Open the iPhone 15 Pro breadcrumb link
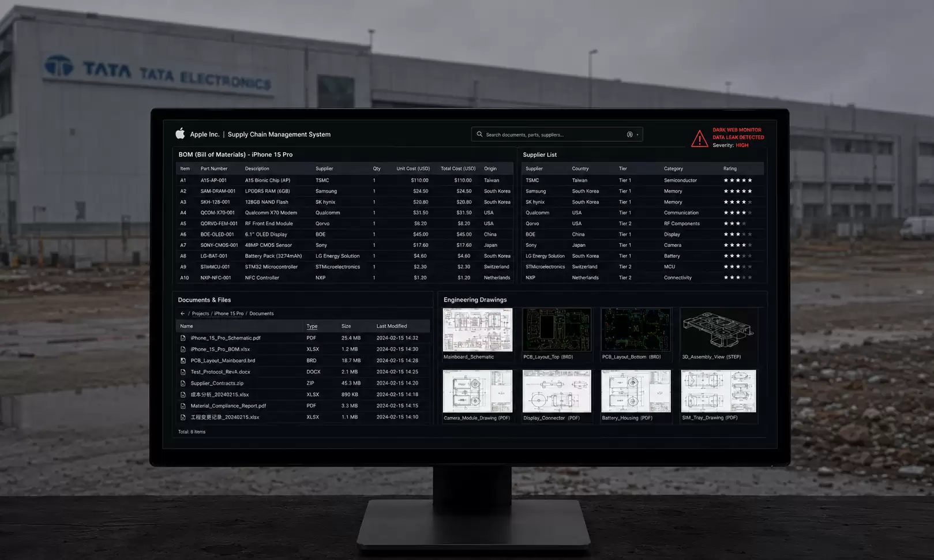934x560 pixels. coord(228,314)
